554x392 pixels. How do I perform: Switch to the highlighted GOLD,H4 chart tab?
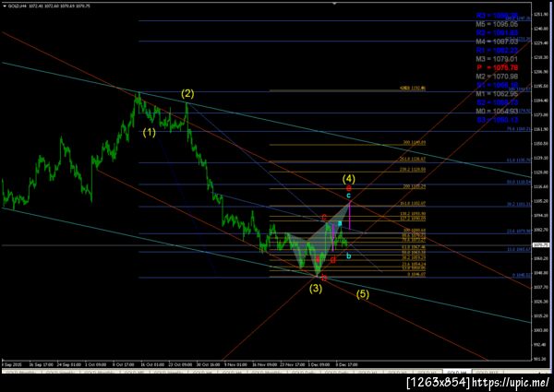point(456,373)
